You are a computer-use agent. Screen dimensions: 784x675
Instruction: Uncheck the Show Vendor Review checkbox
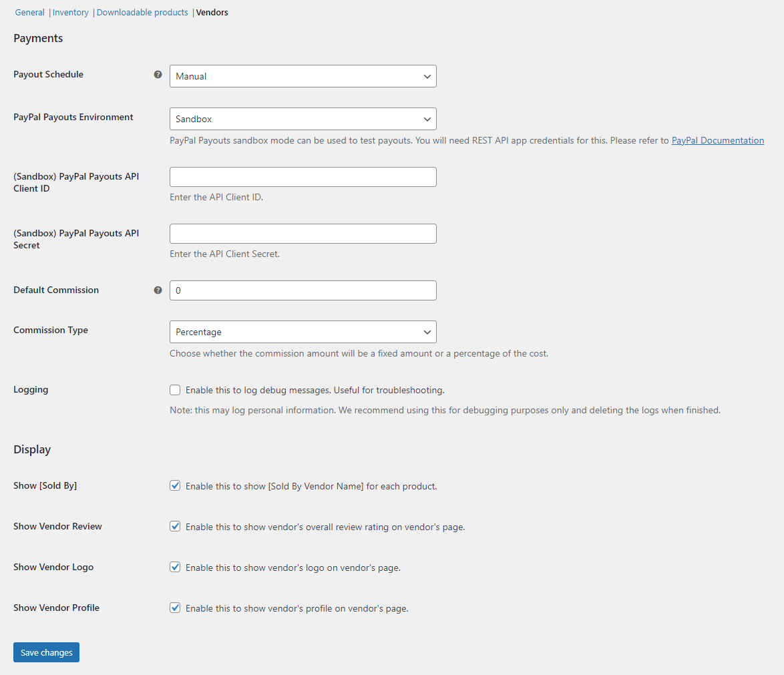click(x=175, y=527)
